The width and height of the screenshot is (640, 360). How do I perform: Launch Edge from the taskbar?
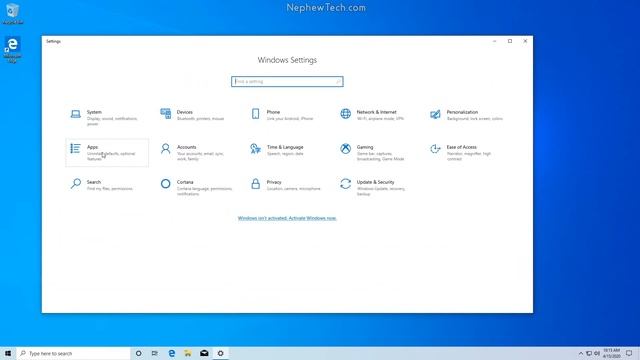tap(171, 353)
